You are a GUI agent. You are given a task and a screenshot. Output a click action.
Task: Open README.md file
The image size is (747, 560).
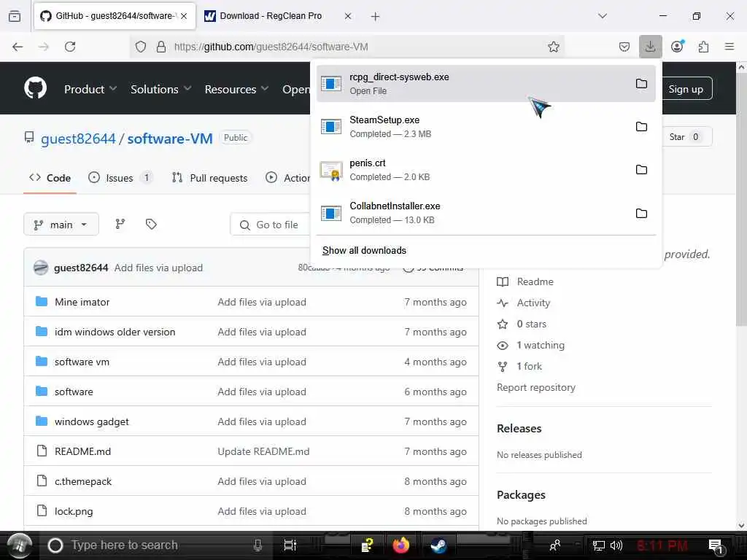tap(82, 451)
